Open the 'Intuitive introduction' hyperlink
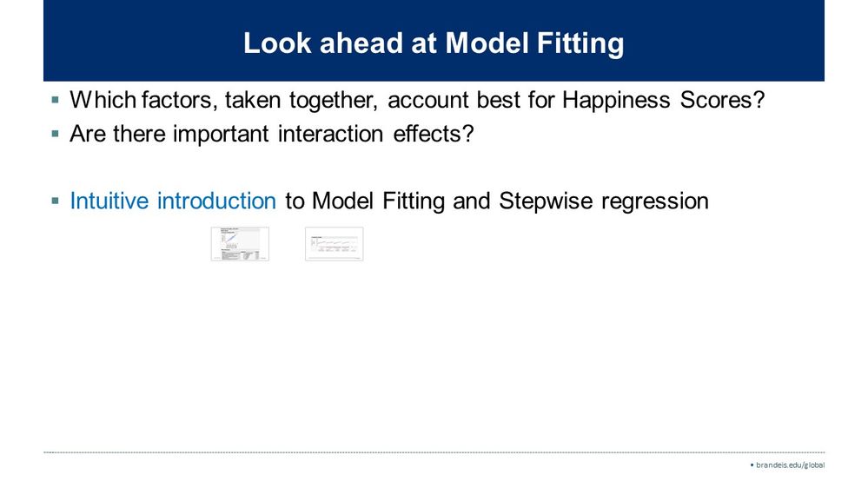868x488 pixels. point(172,201)
